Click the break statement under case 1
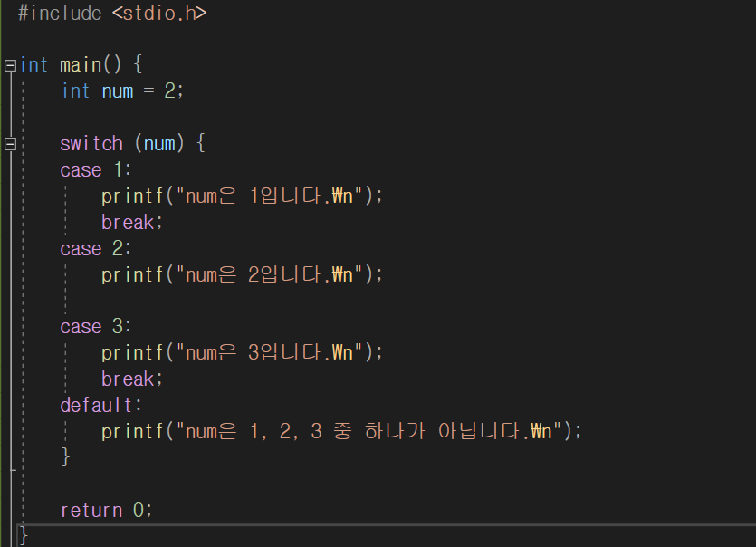756x547 pixels. point(132,223)
